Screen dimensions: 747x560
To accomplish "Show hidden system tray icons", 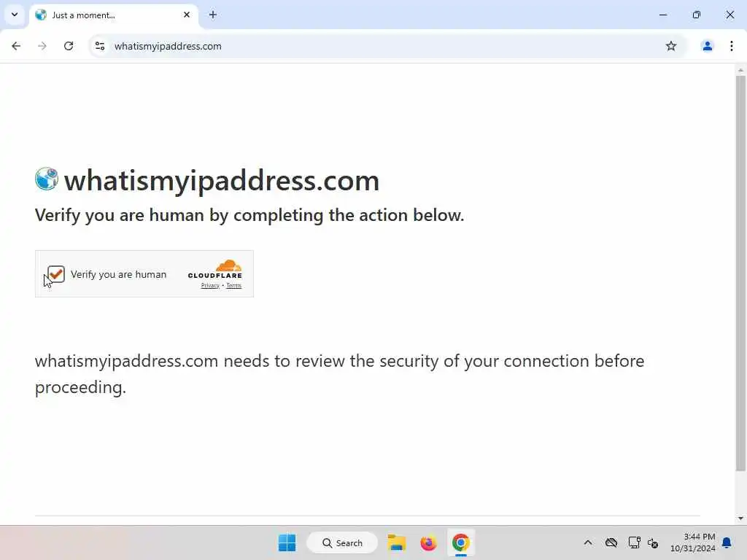I will [588, 542].
